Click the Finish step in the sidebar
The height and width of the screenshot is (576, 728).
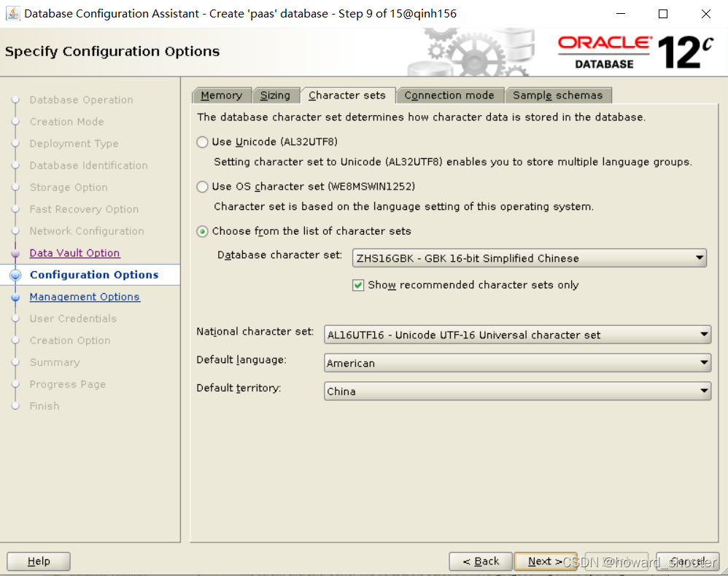tap(44, 406)
